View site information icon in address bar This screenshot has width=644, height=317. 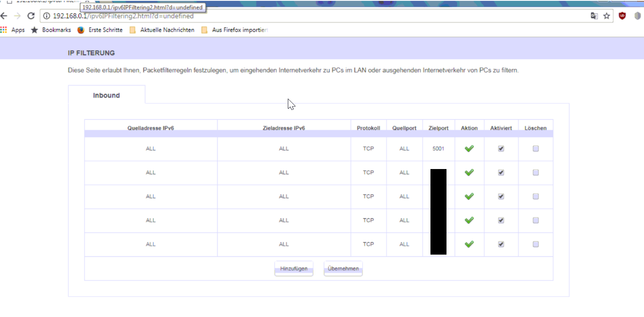[46, 16]
